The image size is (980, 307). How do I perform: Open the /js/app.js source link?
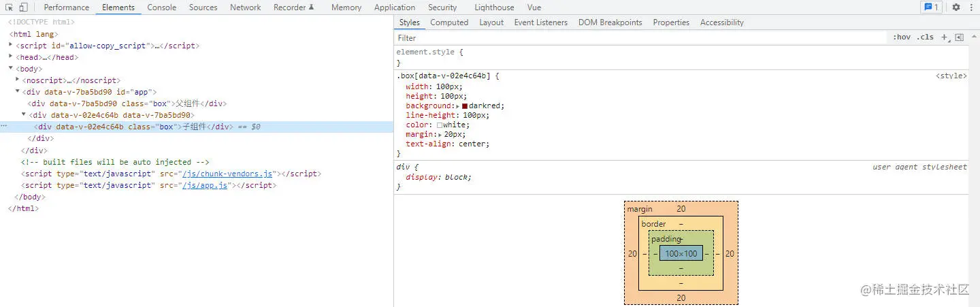[x=205, y=185]
